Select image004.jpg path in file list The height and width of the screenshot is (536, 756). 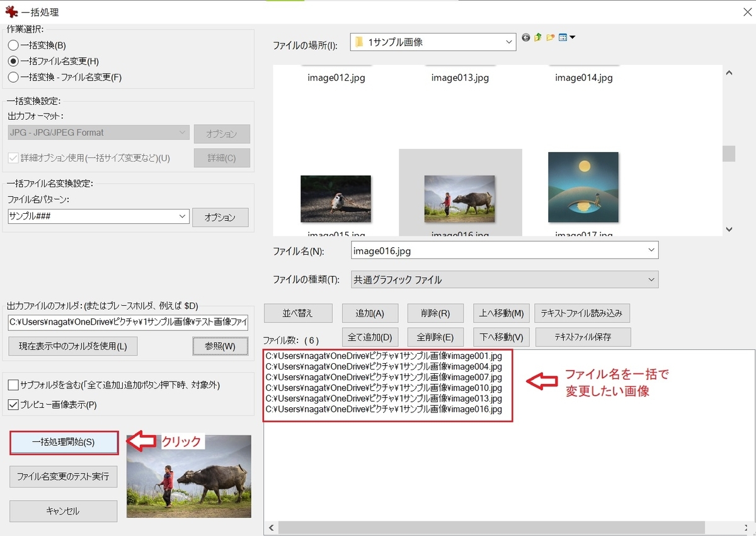pos(384,367)
